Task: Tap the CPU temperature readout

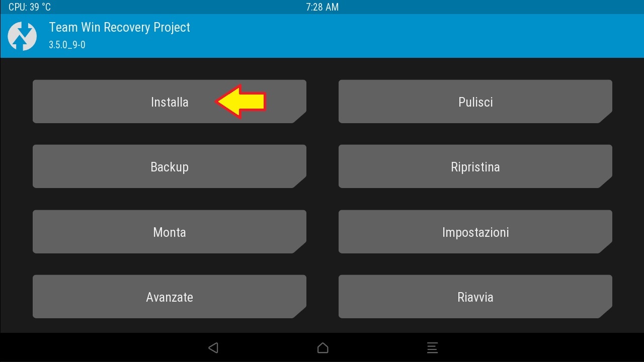Action: coord(30,7)
